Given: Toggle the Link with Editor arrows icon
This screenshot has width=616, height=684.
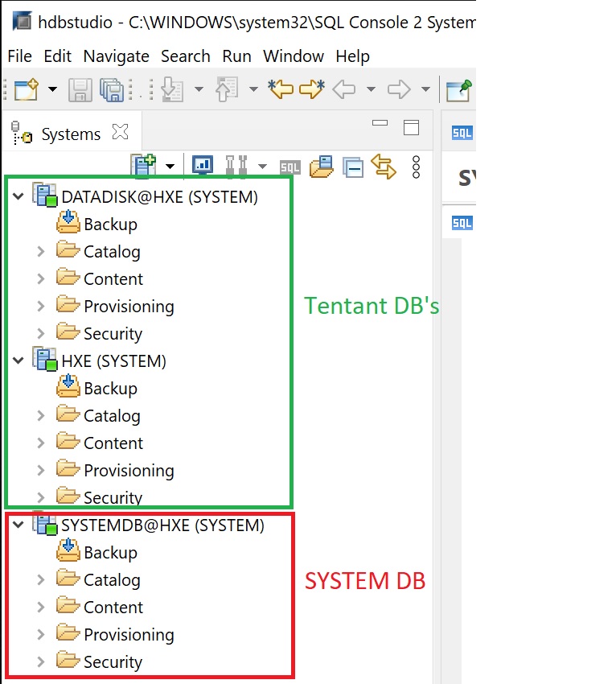Looking at the screenshot, I should (x=384, y=167).
